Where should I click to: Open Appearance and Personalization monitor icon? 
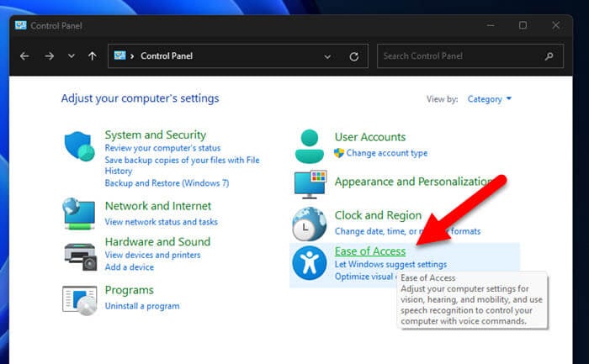pyautogui.click(x=310, y=185)
